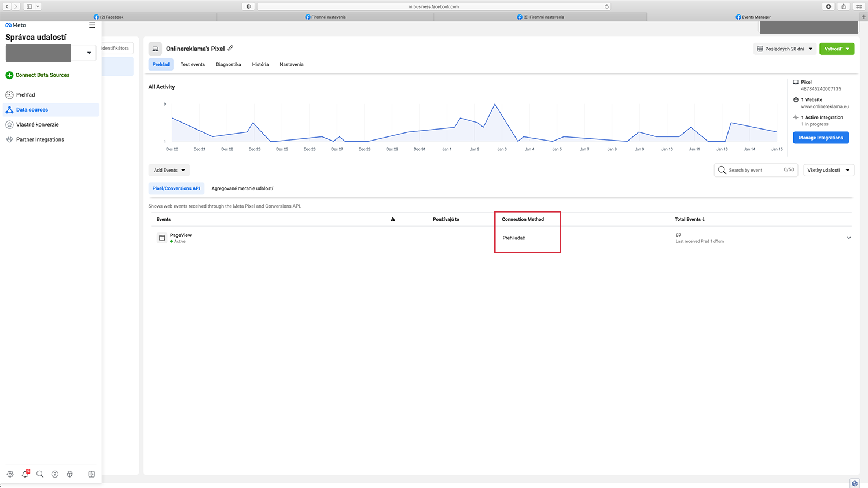
Task: Switch to História tab
Action: click(x=260, y=64)
